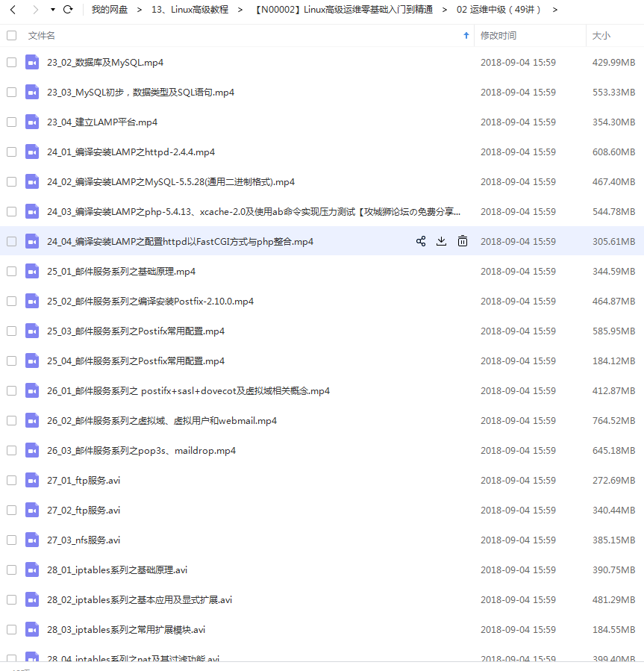
Task: Click the video icon of 24_02 MySQL-5.5.28 file
Action: pyautogui.click(x=32, y=182)
